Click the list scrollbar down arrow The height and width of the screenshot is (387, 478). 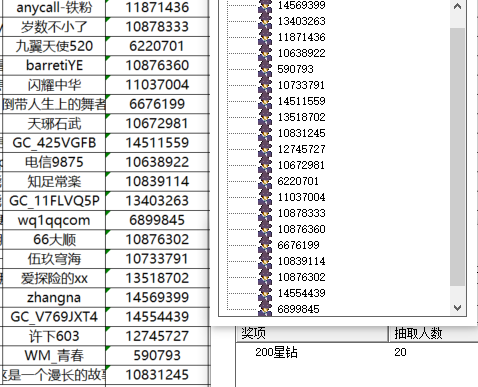[457, 307]
